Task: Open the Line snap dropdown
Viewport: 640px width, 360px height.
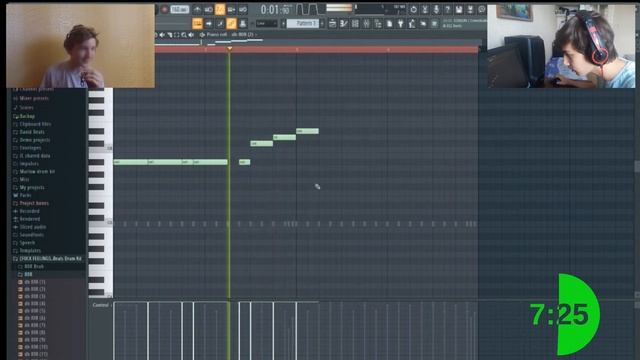Action: 267,24
